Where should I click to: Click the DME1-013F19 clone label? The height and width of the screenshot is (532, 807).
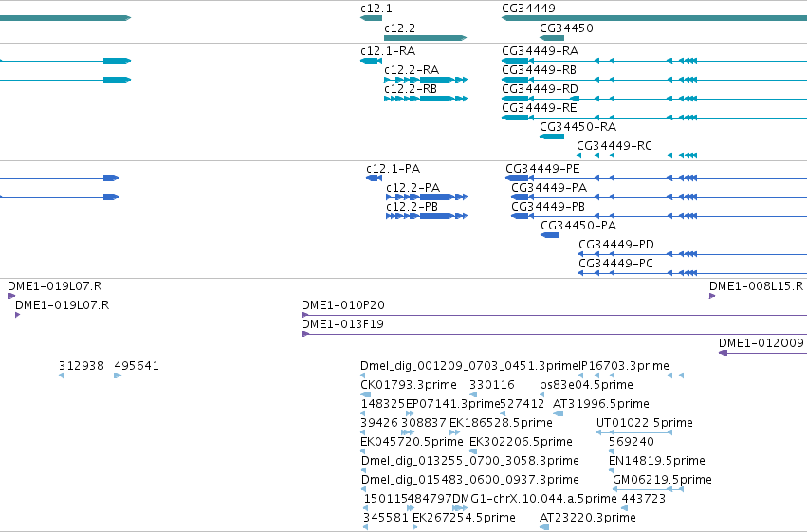[x=342, y=324]
